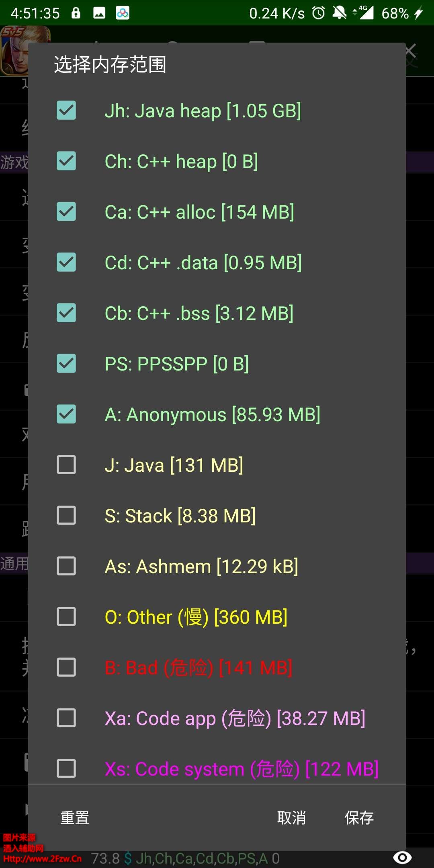Uncheck the Ch: C++ heap checkbox

tap(66, 161)
